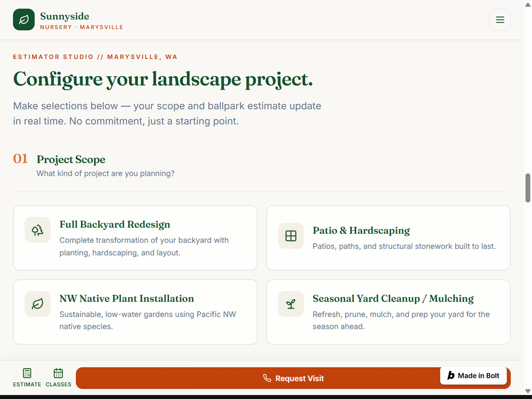Open the hamburger menu
532x399 pixels.
tap(500, 20)
